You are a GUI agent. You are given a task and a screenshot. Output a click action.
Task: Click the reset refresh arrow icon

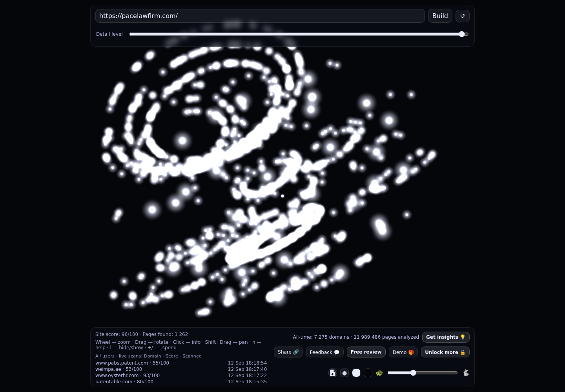pyautogui.click(x=463, y=16)
